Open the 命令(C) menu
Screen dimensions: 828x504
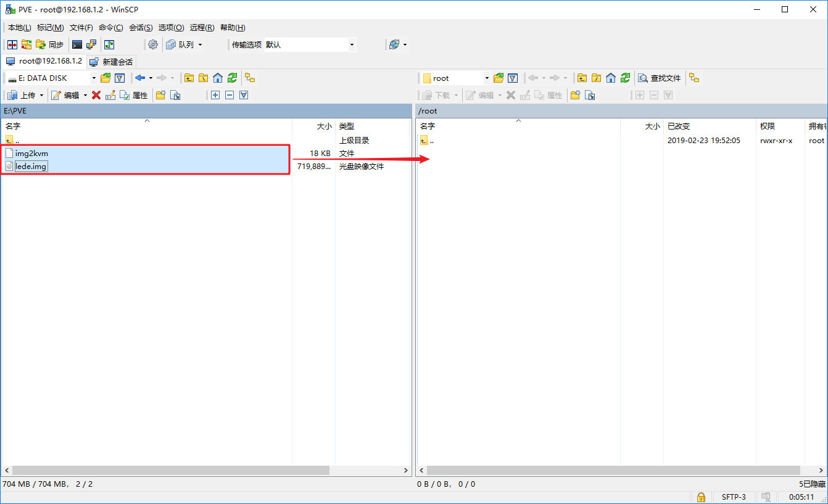[111, 28]
